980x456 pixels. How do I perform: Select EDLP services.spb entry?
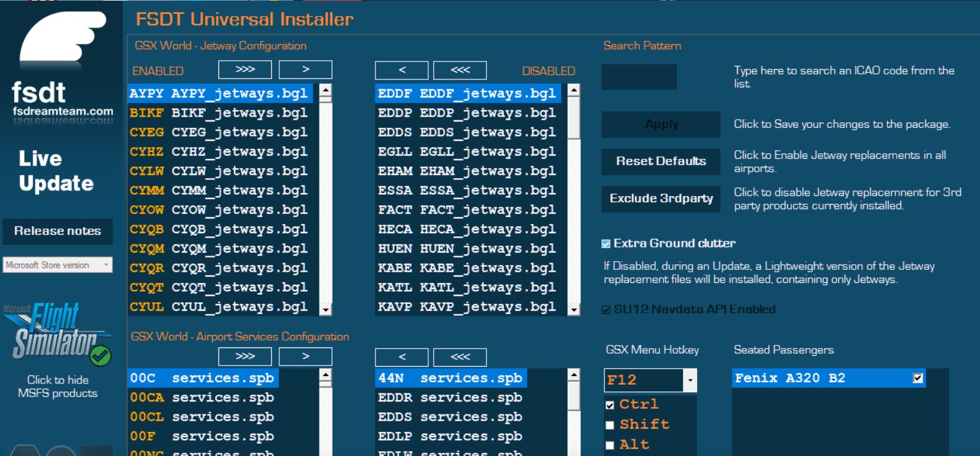pyautogui.click(x=452, y=436)
